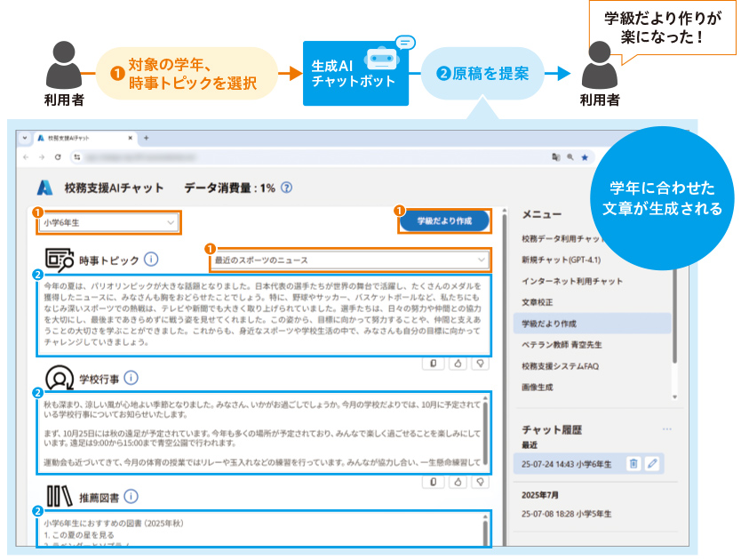
Task: Open the 小学6年生 grade dropdown
Action: pyautogui.click(x=109, y=222)
